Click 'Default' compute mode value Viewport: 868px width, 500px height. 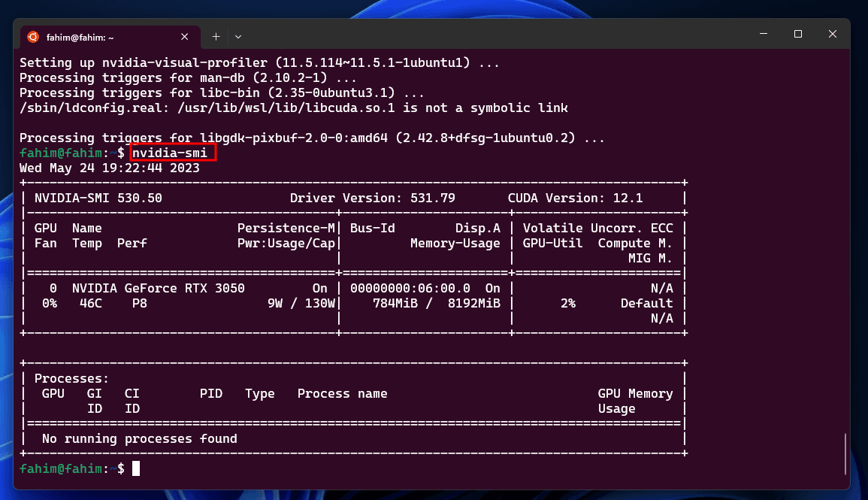point(646,304)
